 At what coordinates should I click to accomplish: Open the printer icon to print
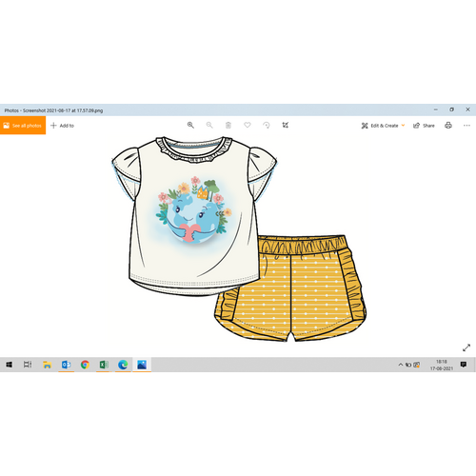(448, 126)
